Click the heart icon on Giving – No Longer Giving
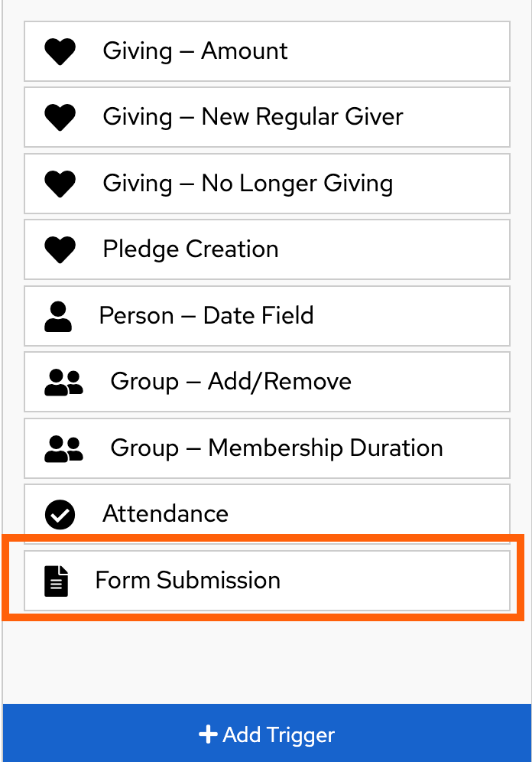 coord(60,183)
